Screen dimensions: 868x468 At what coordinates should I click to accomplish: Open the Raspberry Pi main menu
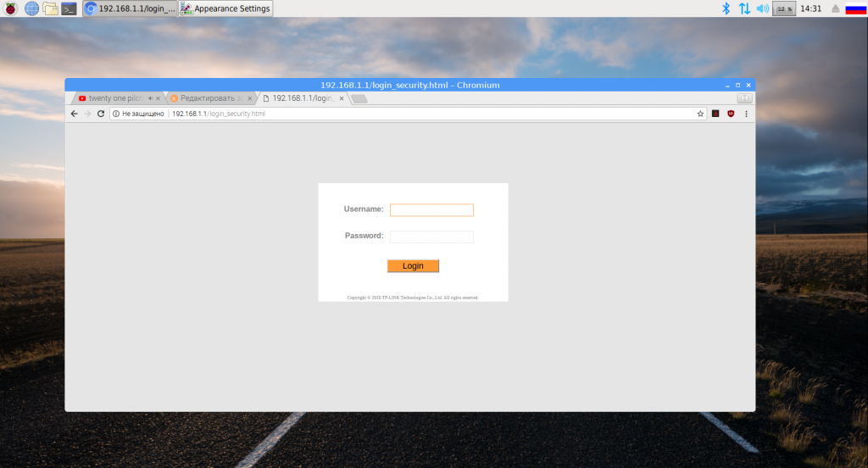click(10, 8)
